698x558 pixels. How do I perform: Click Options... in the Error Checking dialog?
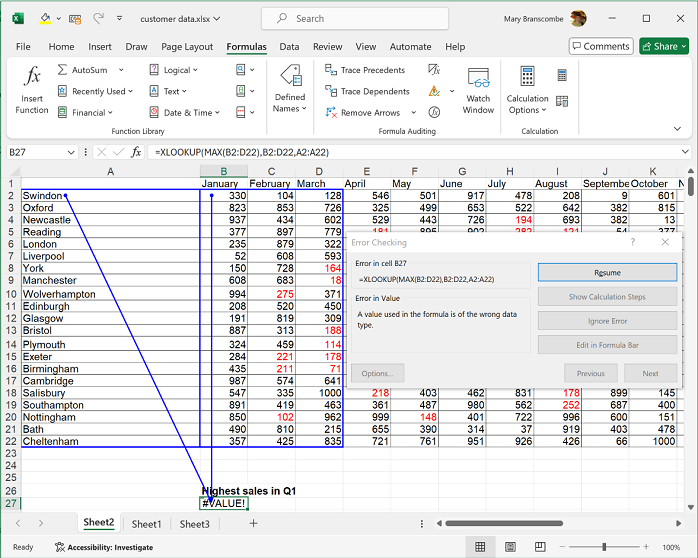[377, 373]
